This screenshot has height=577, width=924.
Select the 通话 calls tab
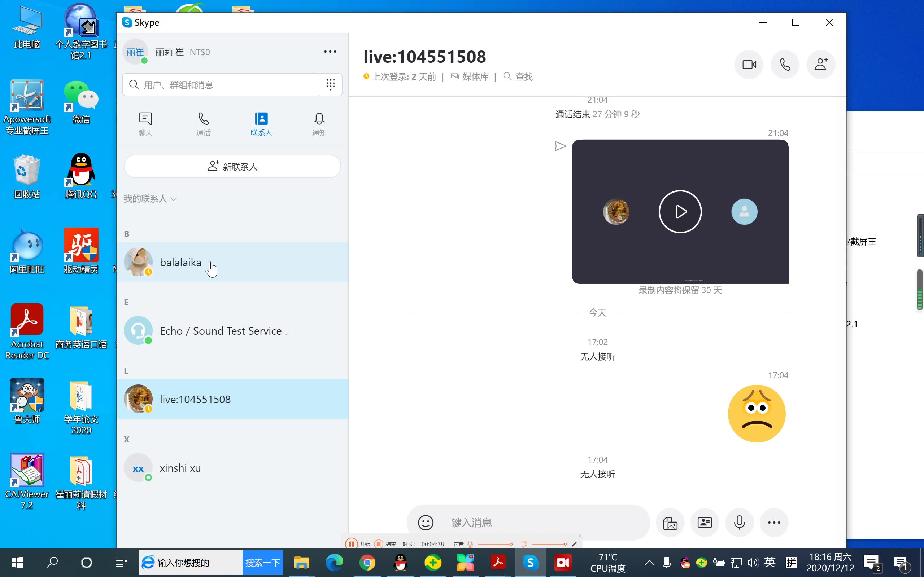(x=203, y=123)
